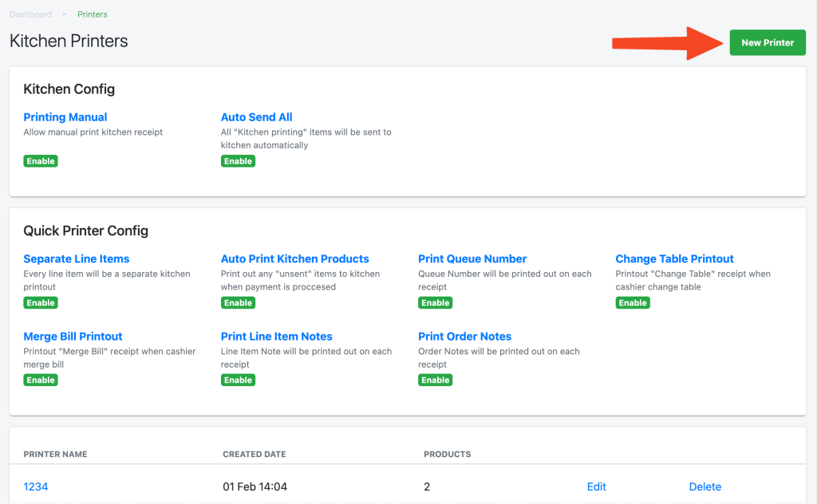This screenshot has width=817, height=504.
Task: Toggle Enable badge under Print Queue Number
Action: tap(435, 303)
